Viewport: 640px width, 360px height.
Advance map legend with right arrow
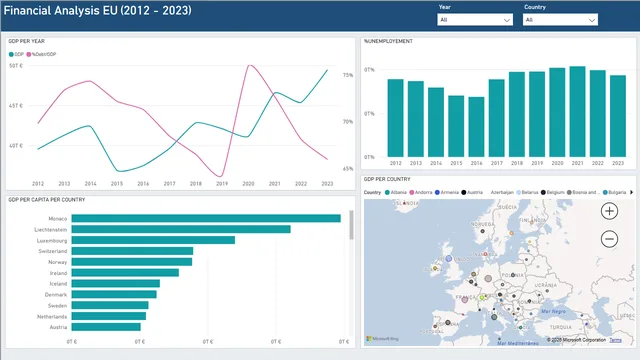point(632,192)
